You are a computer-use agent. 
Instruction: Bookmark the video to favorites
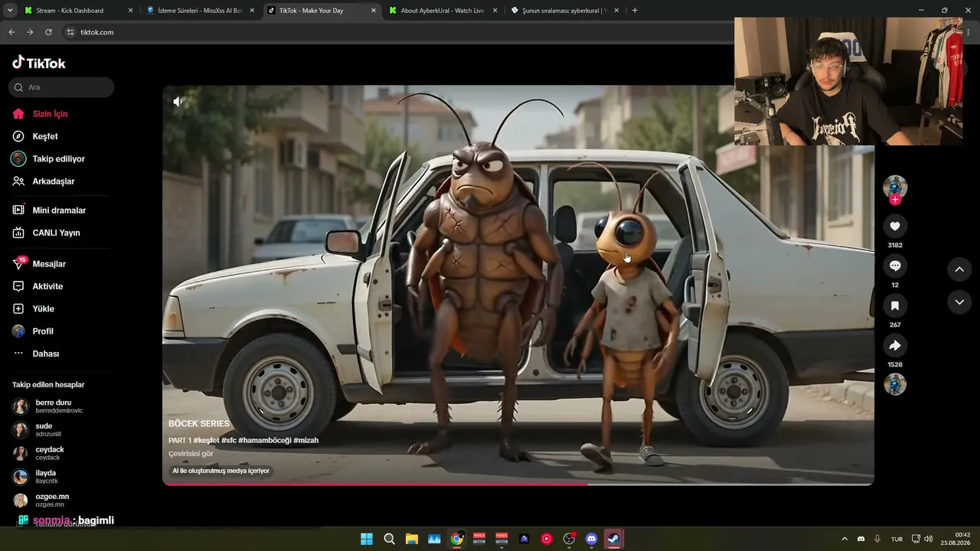click(895, 305)
